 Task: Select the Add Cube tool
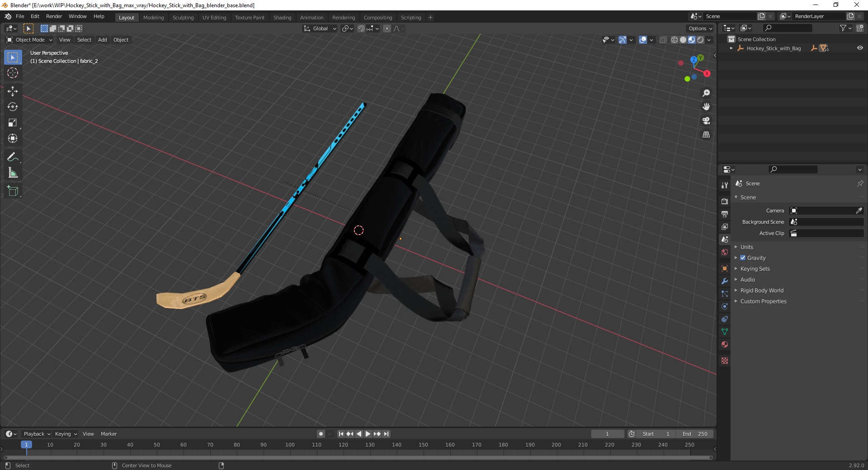(13, 191)
